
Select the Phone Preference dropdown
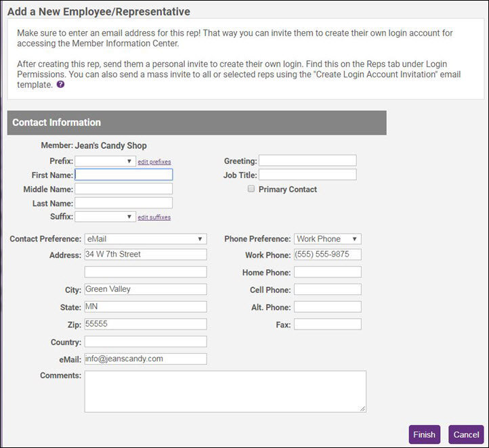coord(327,239)
